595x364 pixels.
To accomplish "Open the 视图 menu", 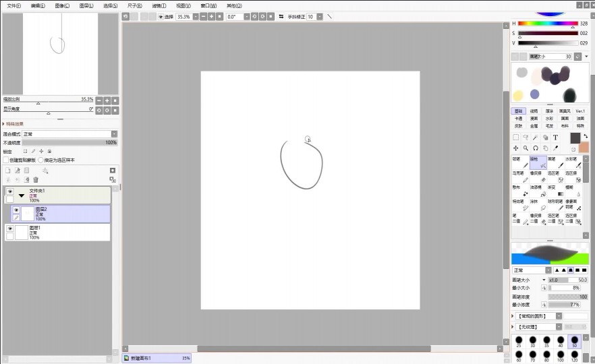I will [x=183, y=5].
